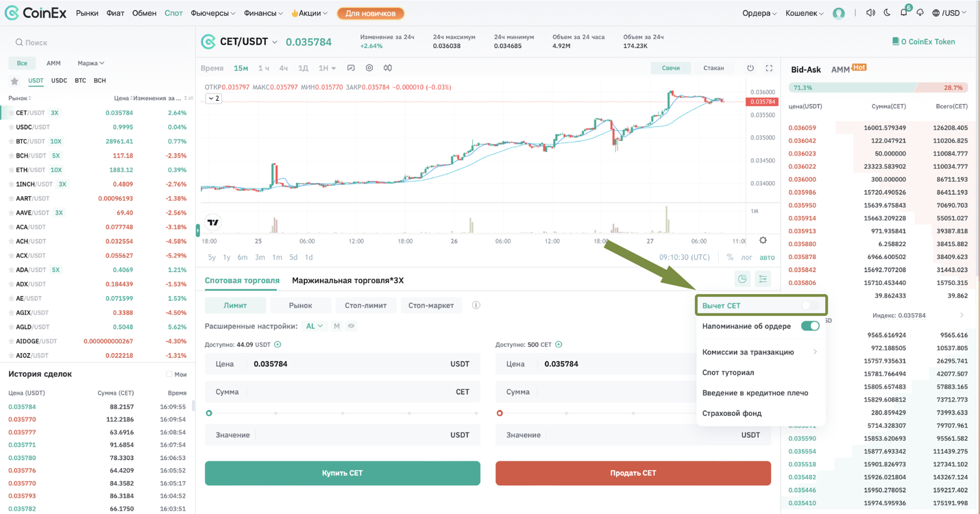Open chart drawing tools icon
Screen dimensions: 980x514
351,68
